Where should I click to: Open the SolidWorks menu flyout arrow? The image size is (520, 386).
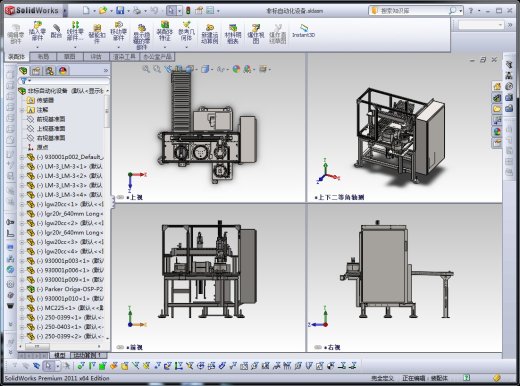pos(65,11)
